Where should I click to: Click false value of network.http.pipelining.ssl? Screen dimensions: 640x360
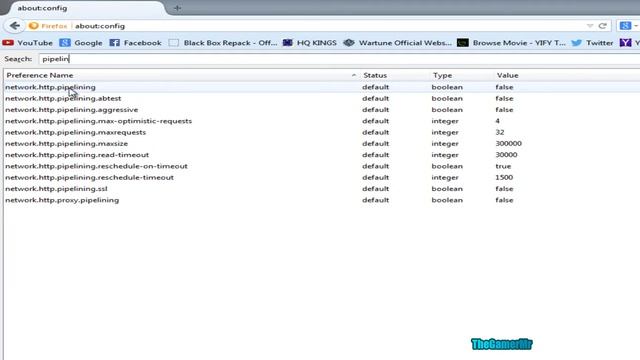coord(504,189)
